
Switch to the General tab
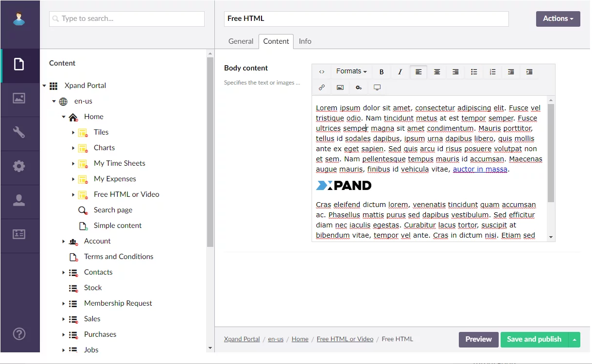(241, 41)
